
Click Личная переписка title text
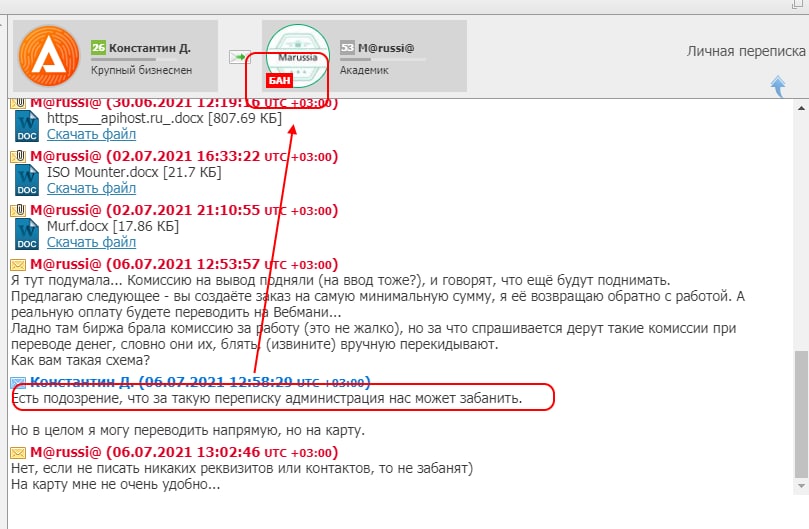[746, 51]
